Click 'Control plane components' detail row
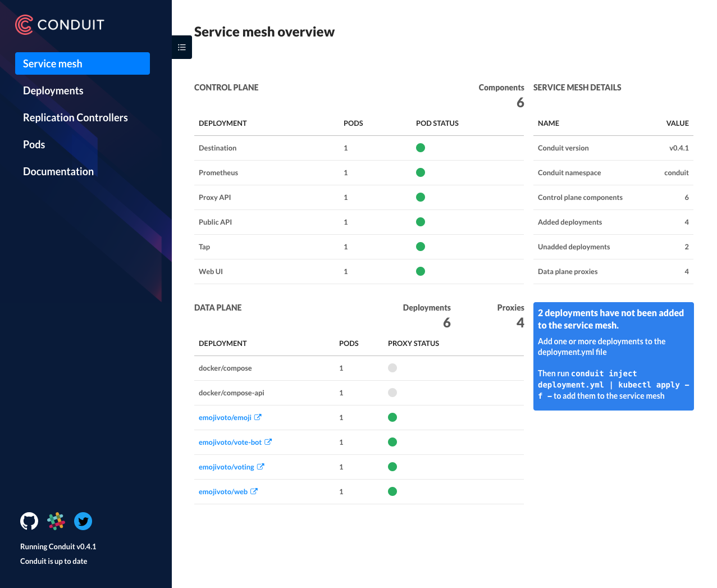This screenshot has width=717, height=588. click(x=613, y=197)
